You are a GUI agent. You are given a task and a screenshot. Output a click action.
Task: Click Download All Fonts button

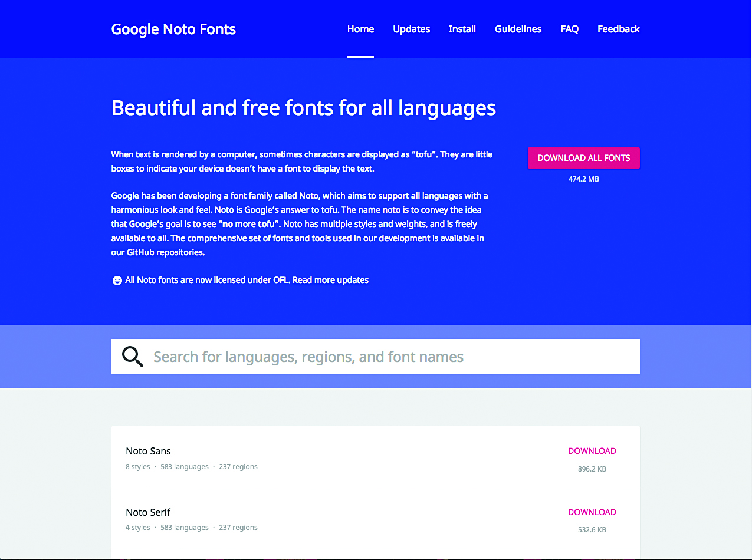click(x=584, y=158)
